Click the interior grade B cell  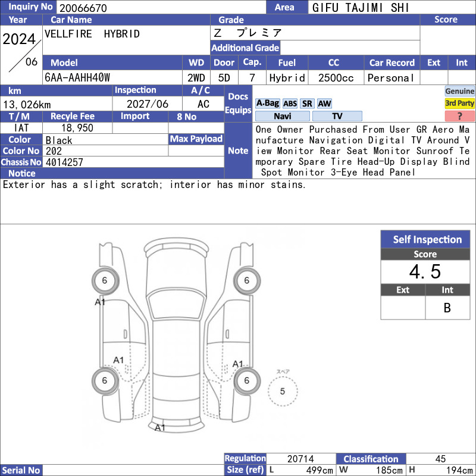pyautogui.click(x=447, y=308)
